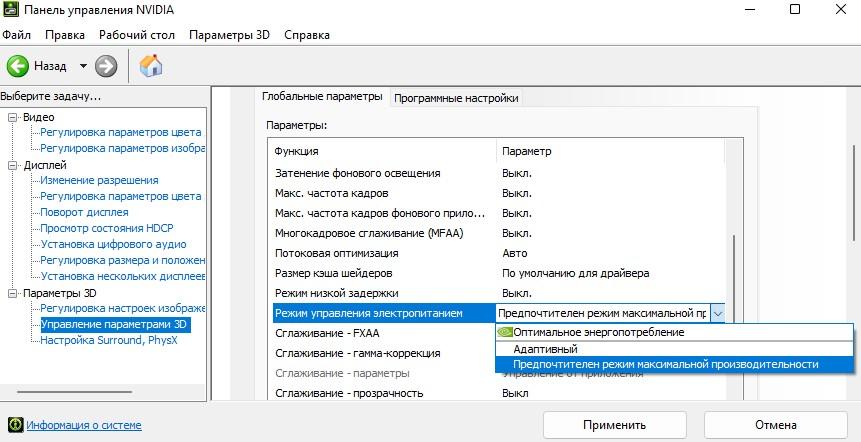
Task: Open Регулировка параметров изображения under Видео
Action: pyautogui.click(x=123, y=148)
